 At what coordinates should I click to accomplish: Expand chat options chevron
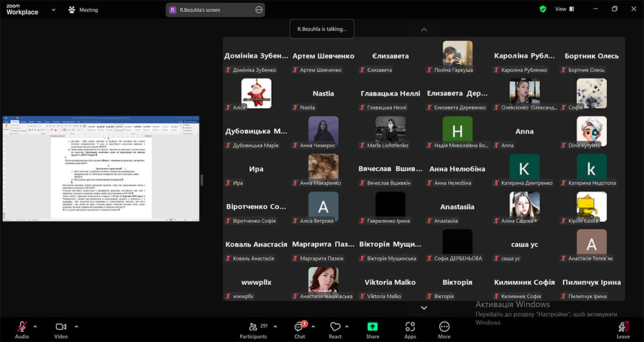(x=314, y=327)
